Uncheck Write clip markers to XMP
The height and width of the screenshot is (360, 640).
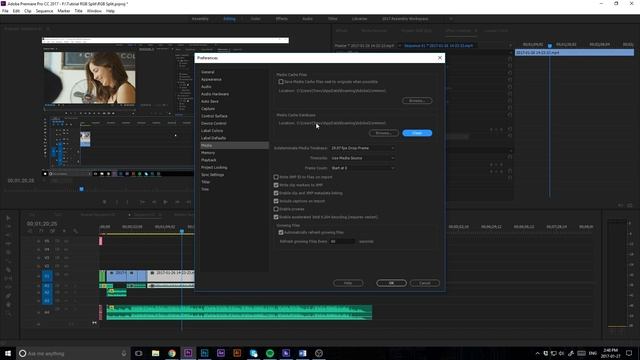pyautogui.click(x=276, y=185)
